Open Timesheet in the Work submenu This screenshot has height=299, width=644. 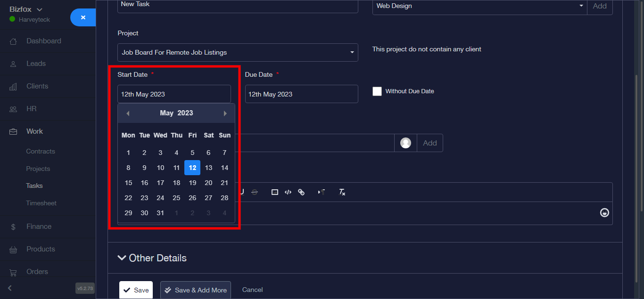click(x=41, y=203)
